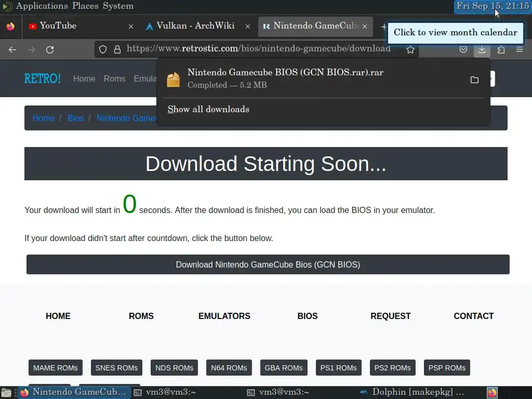Click the site security padlock icon

click(x=117, y=49)
